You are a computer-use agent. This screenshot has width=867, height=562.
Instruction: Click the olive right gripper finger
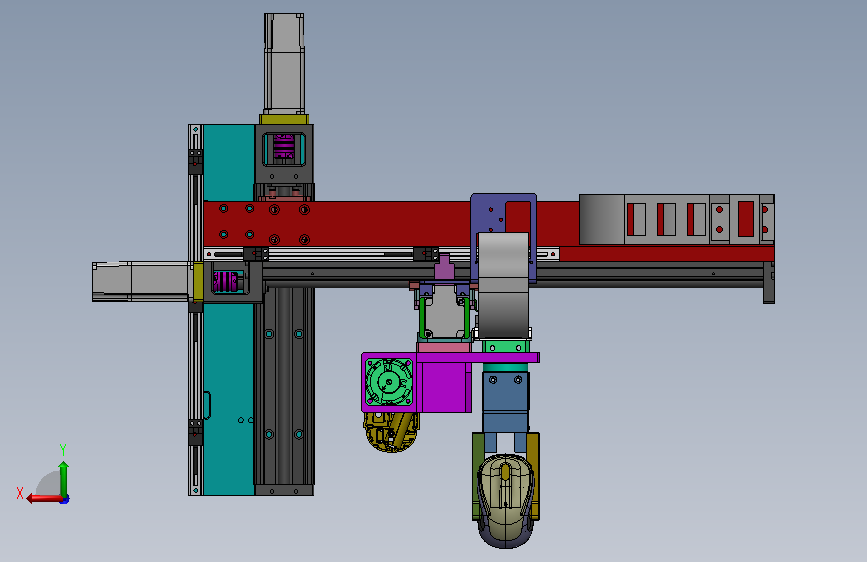(x=533, y=476)
